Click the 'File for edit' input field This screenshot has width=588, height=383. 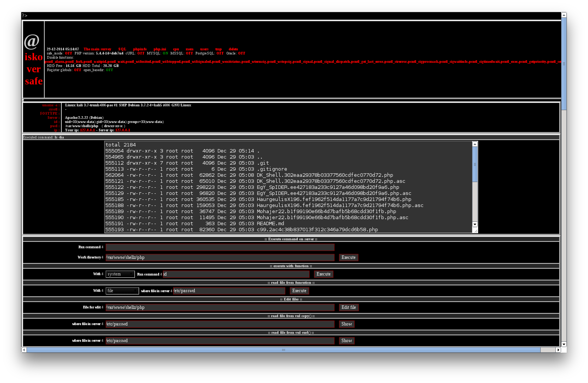[220, 307]
